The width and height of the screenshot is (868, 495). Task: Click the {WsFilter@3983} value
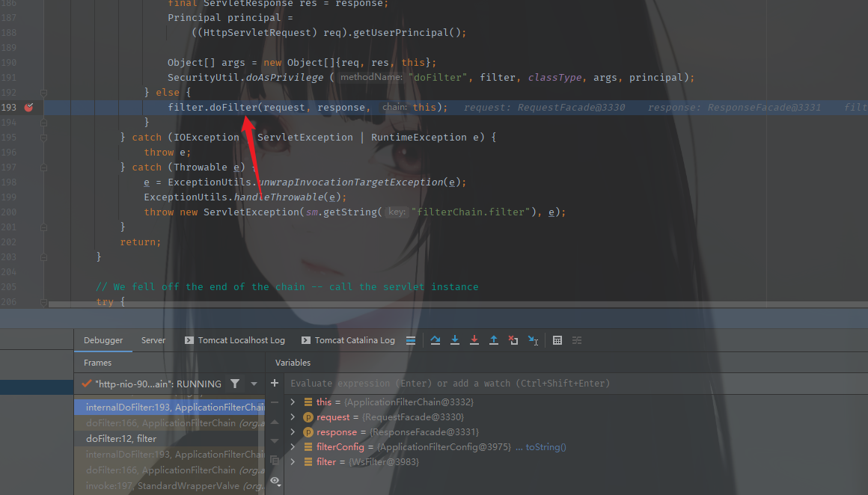click(x=384, y=462)
